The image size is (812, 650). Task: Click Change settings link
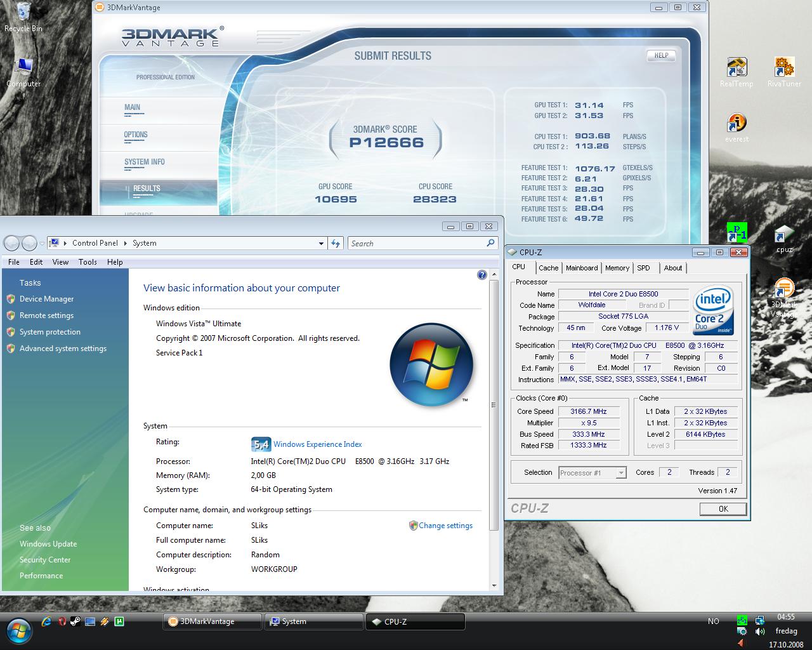pyautogui.click(x=445, y=526)
